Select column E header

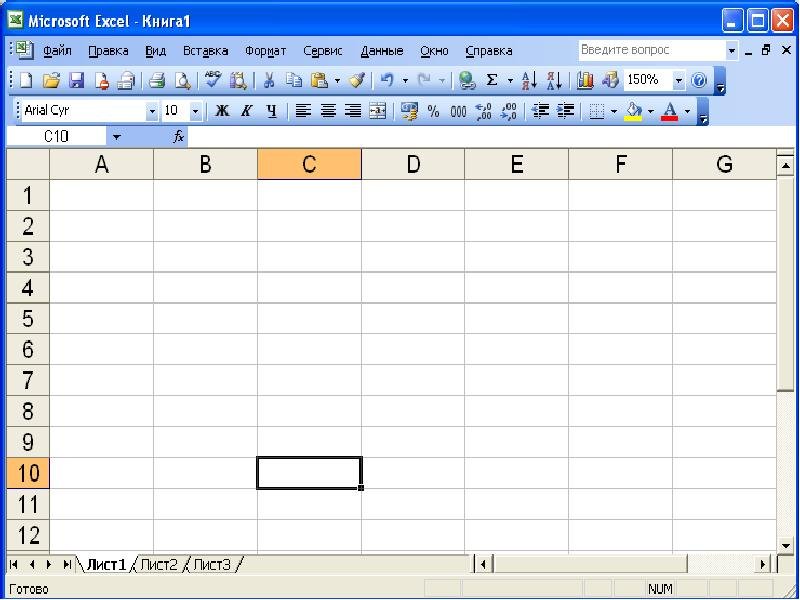click(x=516, y=165)
